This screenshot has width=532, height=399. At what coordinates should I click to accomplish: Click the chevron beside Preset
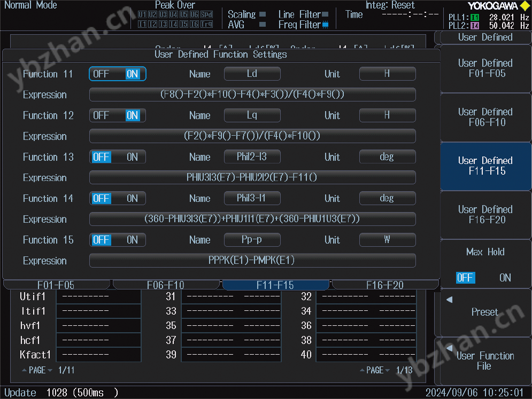[x=448, y=300]
